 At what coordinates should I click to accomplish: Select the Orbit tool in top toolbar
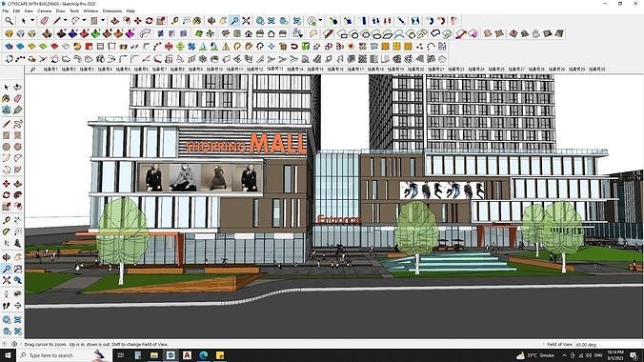[211, 21]
